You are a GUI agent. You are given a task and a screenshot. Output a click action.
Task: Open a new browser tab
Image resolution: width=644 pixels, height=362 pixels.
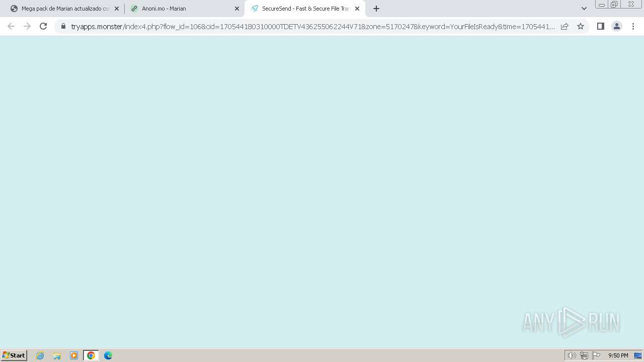(x=376, y=9)
